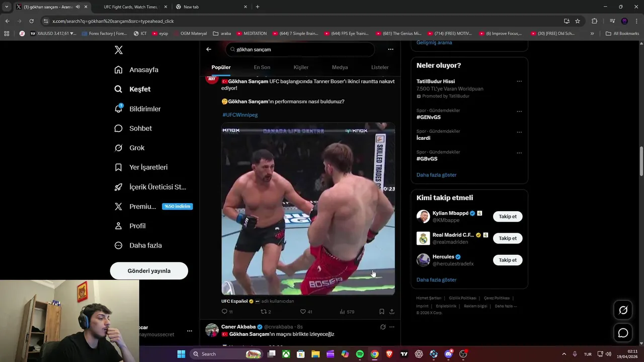
Task: Open Caner Akbaba's profile
Action: coord(238,327)
